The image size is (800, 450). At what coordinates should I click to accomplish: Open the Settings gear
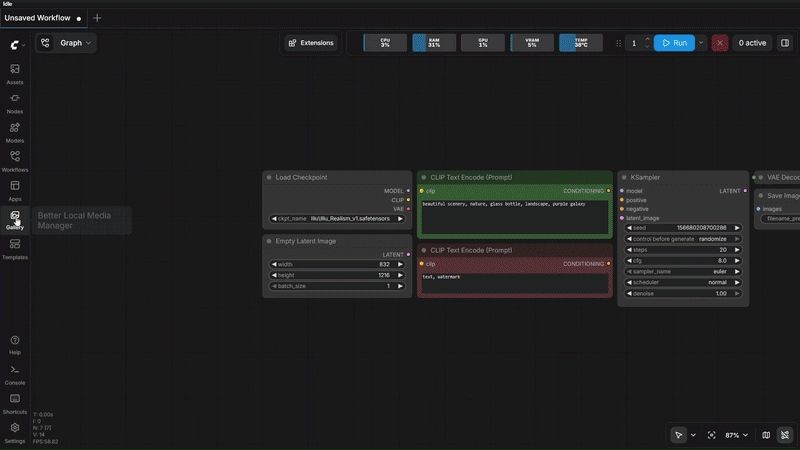(15, 433)
